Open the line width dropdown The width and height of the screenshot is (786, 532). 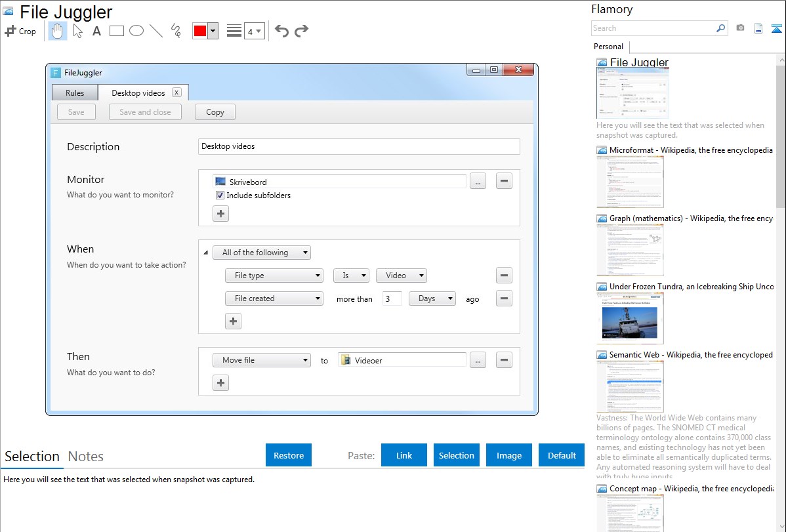coord(254,31)
